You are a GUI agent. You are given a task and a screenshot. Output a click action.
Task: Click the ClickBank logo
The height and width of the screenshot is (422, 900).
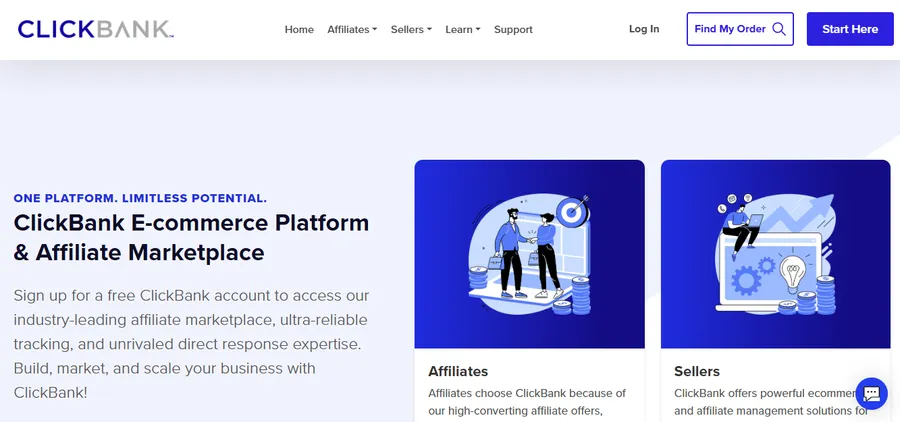(x=95, y=29)
